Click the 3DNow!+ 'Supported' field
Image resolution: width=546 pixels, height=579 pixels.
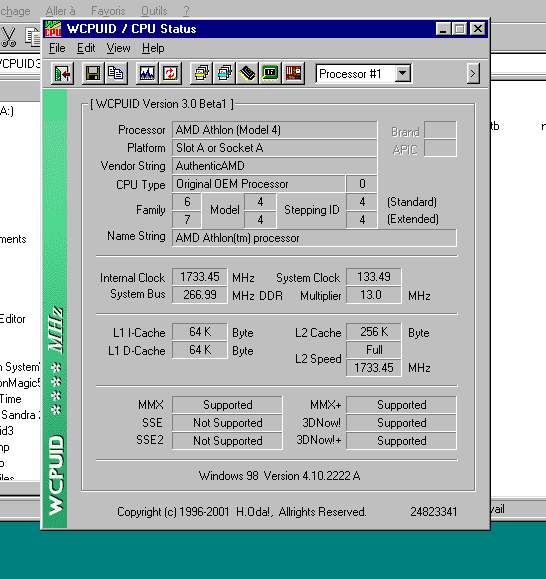click(x=401, y=441)
